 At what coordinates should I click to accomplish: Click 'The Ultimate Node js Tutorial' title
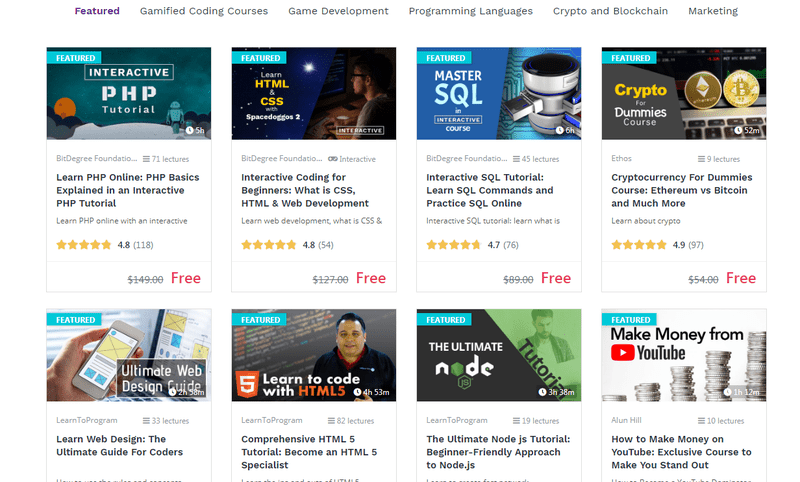498,452
